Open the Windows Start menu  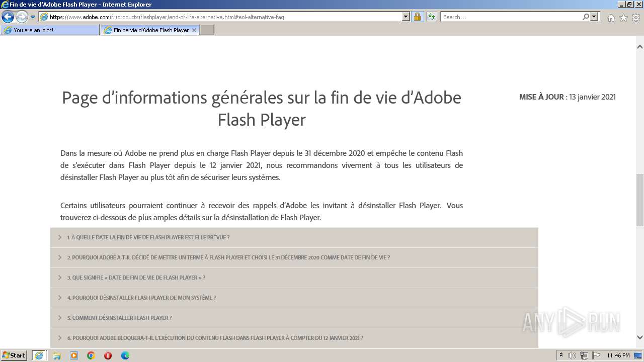click(14, 355)
